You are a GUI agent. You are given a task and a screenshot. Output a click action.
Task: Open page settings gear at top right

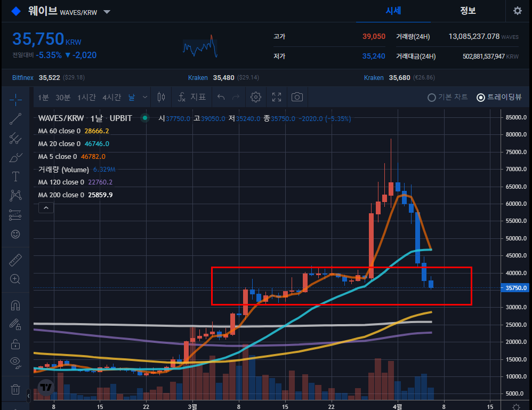(518, 11)
